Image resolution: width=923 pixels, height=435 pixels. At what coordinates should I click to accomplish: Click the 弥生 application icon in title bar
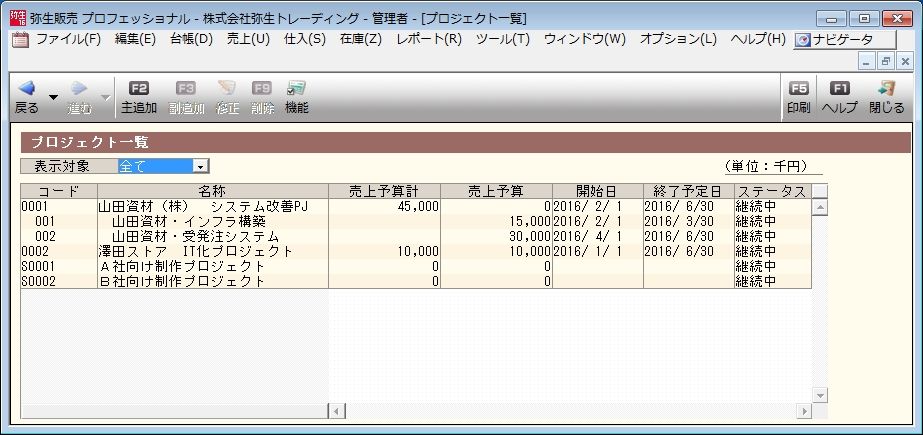(18, 18)
